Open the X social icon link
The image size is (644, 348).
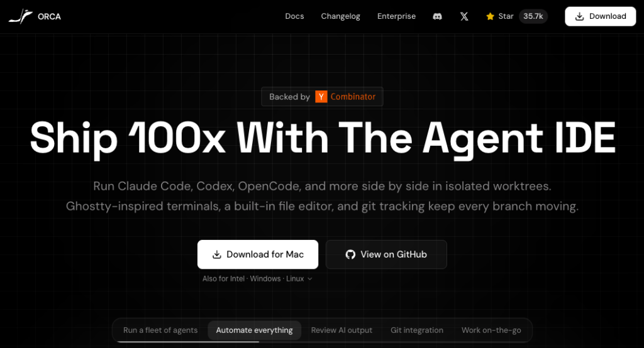pos(464,16)
